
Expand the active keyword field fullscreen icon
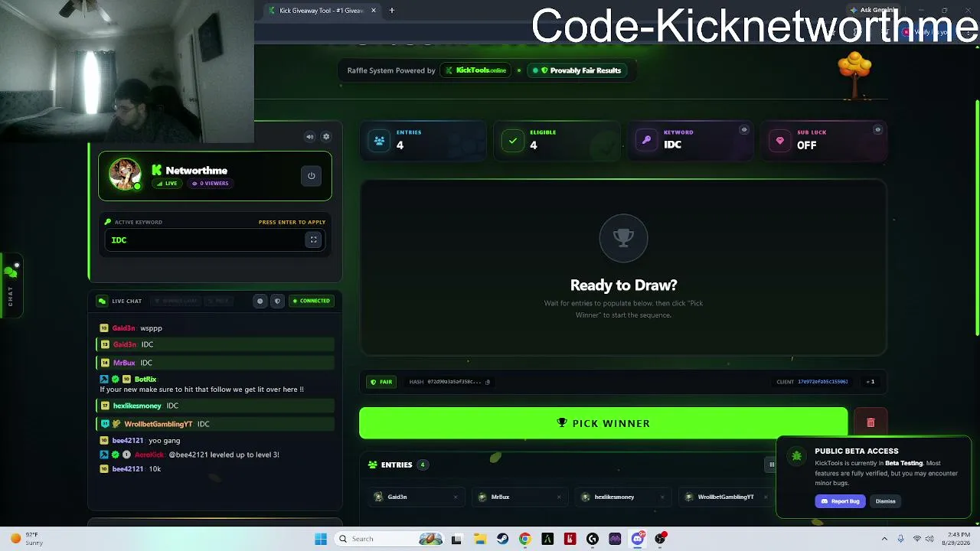[x=313, y=240]
